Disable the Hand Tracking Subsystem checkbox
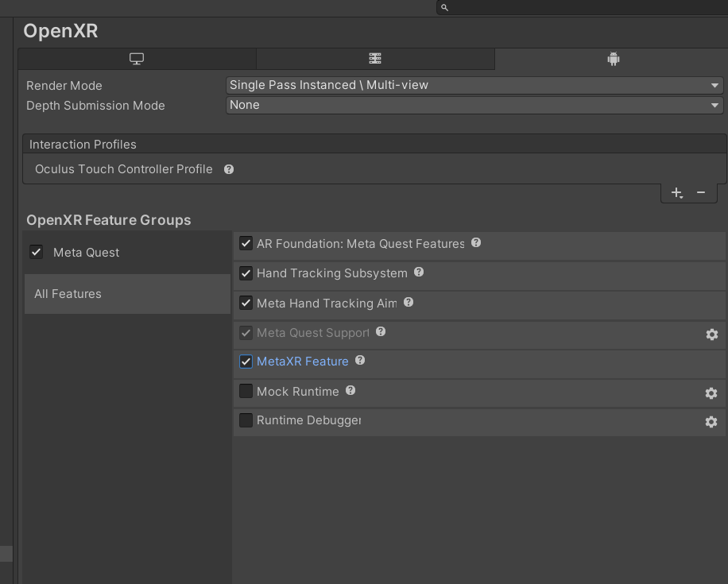 click(246, 273)
